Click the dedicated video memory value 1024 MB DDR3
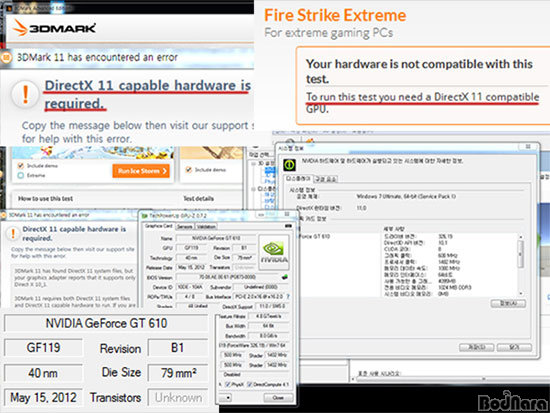Screen dimensions: 550x413 [x=454, y=287]
